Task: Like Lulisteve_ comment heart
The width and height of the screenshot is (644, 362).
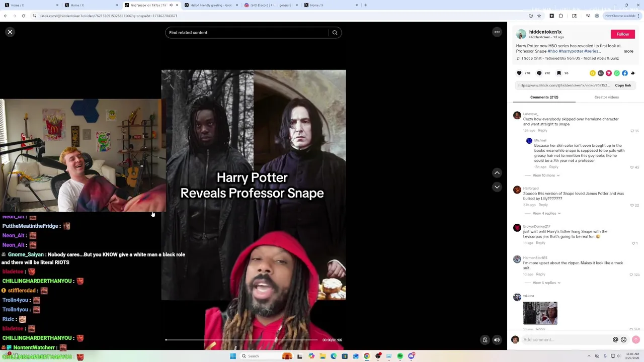Action: 632,131
